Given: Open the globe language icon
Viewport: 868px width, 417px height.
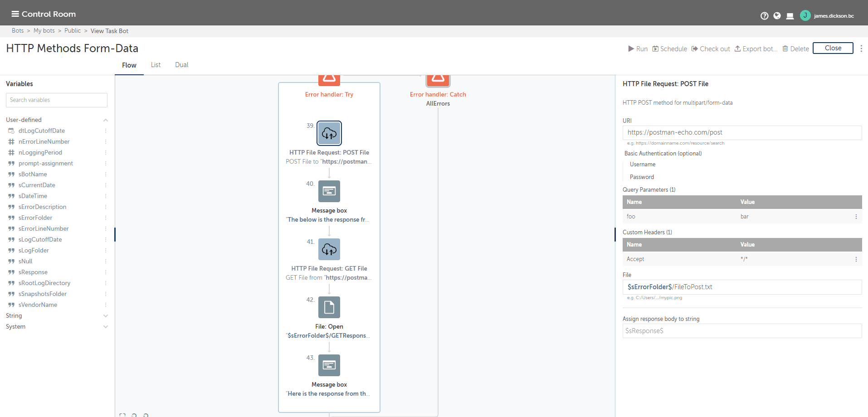Looking at the screenshot, I should 777,16.
